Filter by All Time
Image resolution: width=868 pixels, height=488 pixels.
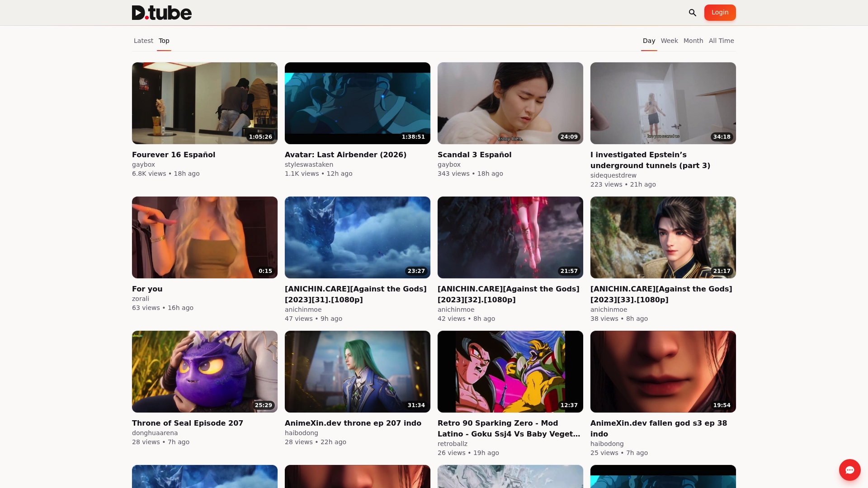pos(721,41)
